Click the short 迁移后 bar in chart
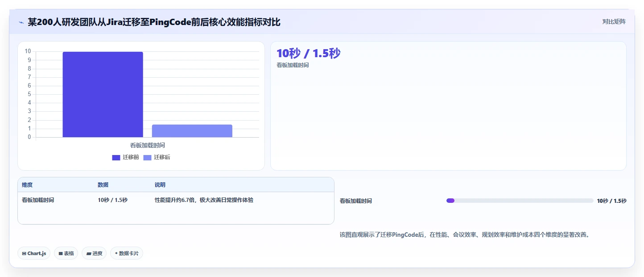Viewport: 644px width, 277px height. [x=192, y=131]
